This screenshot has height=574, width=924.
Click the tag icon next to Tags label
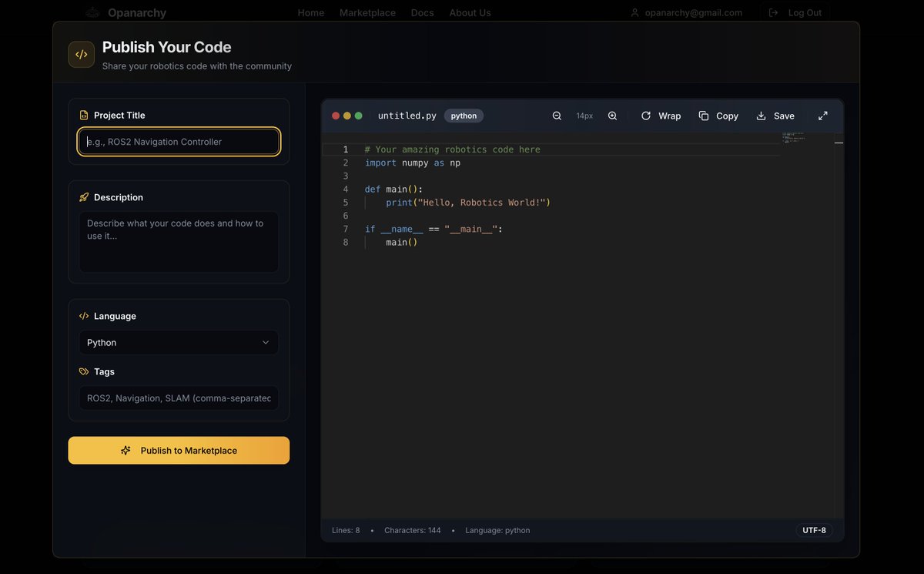pyautogui.click(x=84, y=371)
